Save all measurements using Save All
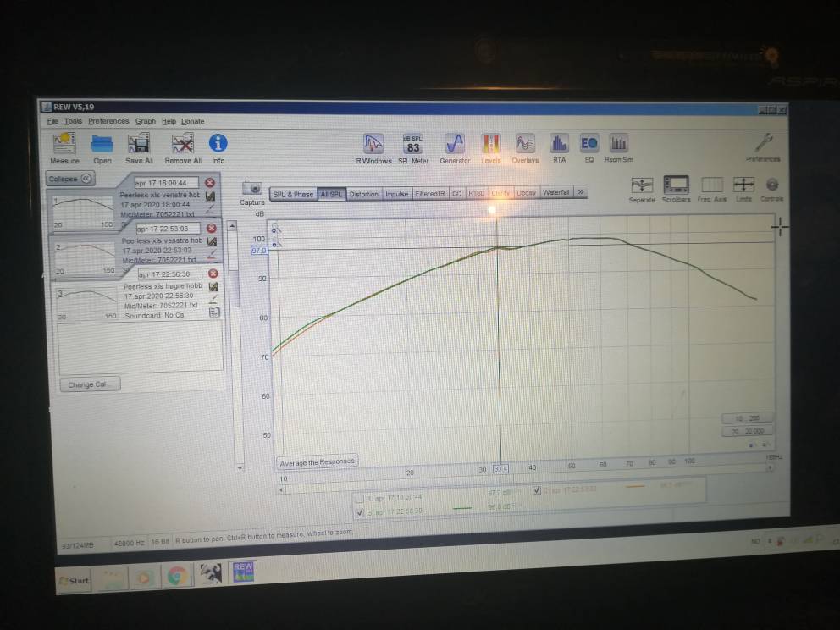This screenshot has width=840, height=630. 139,148
